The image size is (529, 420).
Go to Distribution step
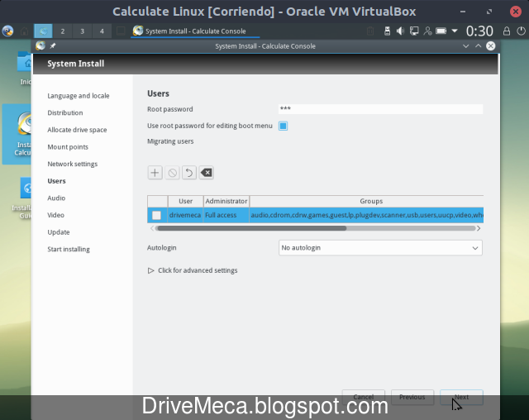click(x=65, y=112)
